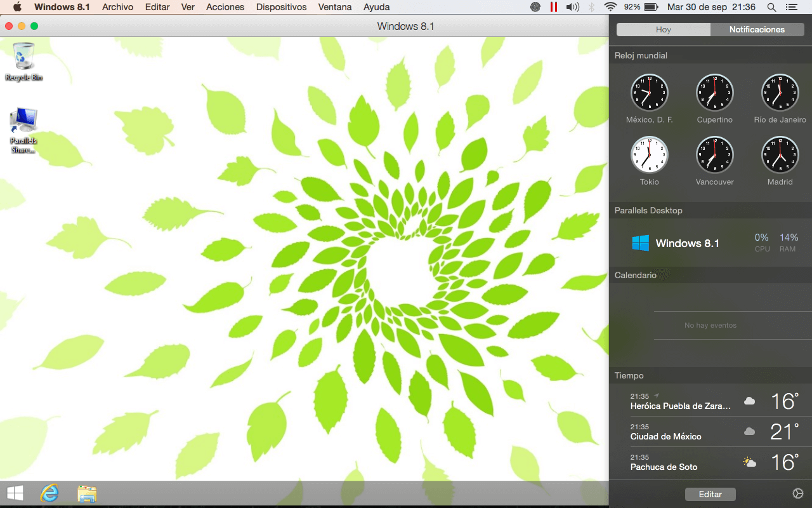
Task: Click the Windows Start button
Action: click(15, 493)
